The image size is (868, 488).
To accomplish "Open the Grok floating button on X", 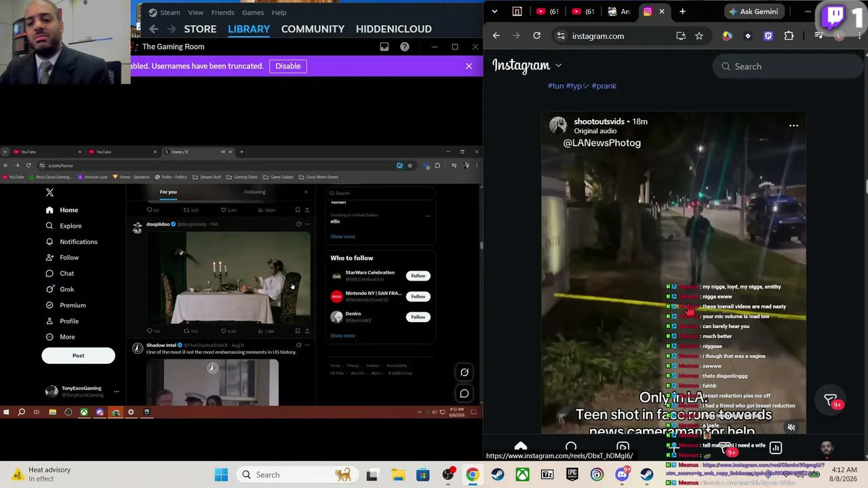I will (x=465, y=372).
